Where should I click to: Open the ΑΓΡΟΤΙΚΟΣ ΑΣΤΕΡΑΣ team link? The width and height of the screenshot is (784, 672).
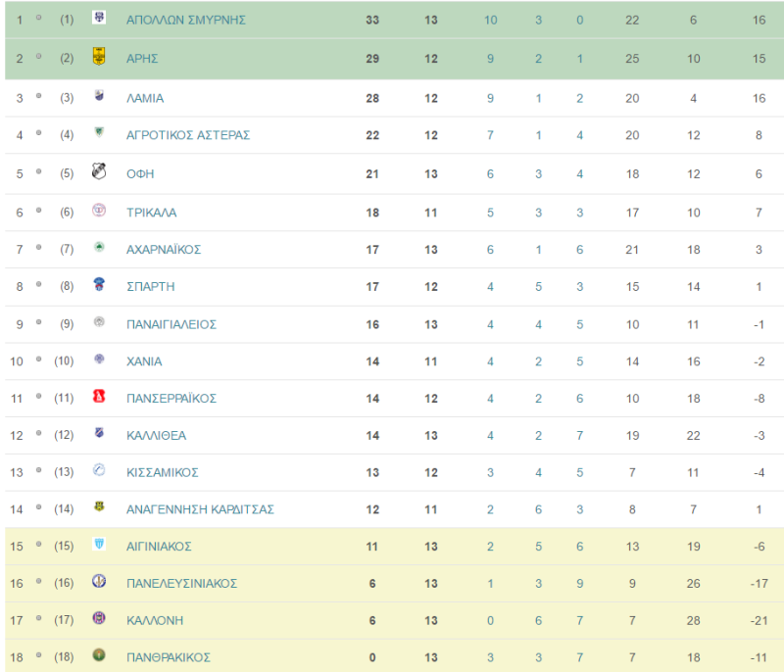click(x=188, y=135)
